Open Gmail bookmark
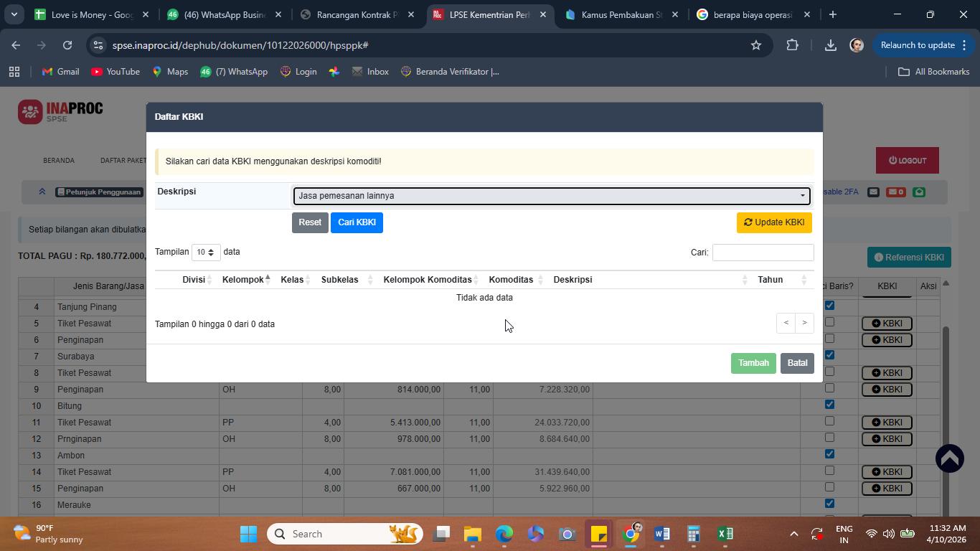980x551 pixels. coord(60,72)
